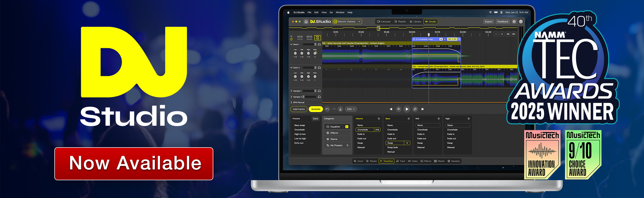644x198 pixels.
Task: Switch to the Carousel view tab
Action: tap(384, 22)
